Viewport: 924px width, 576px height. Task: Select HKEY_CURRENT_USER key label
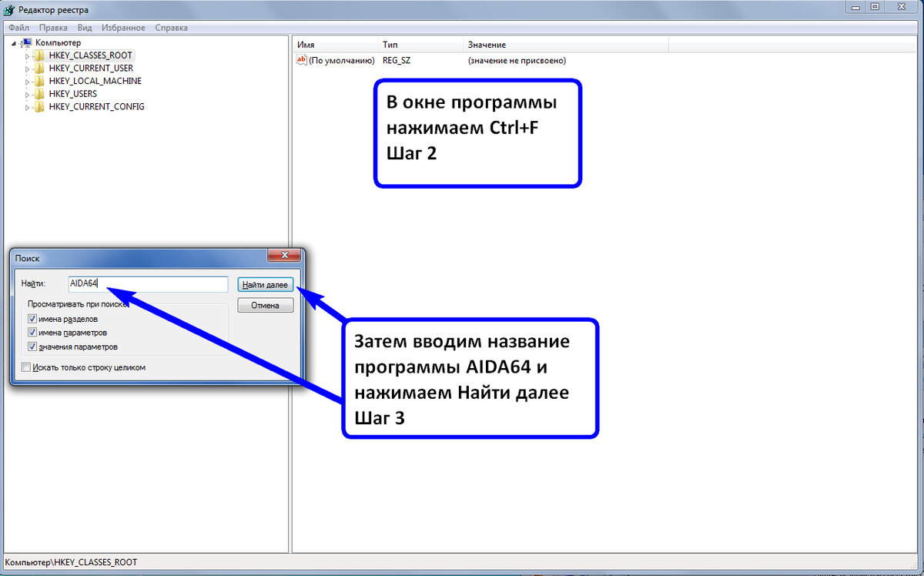tap(91, 69)
